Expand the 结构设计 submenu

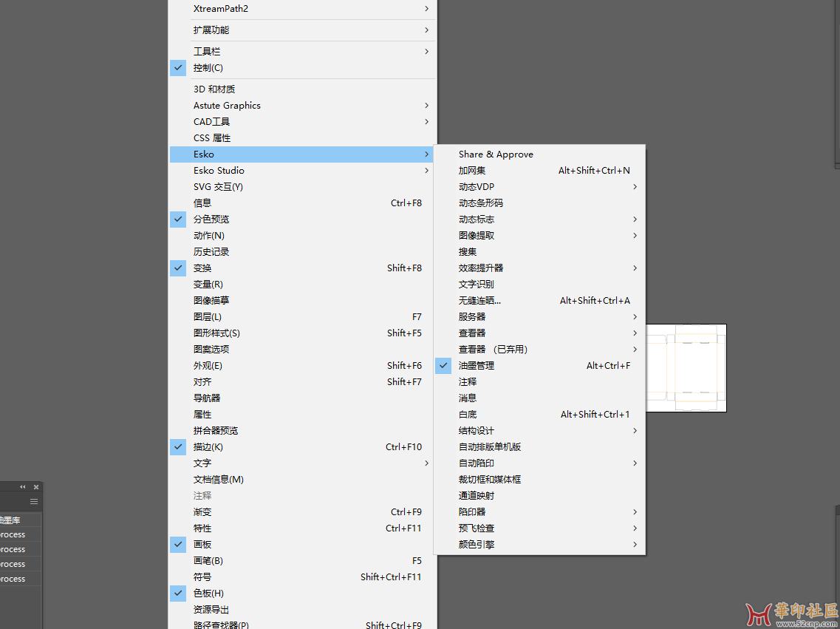pos(539,430)
